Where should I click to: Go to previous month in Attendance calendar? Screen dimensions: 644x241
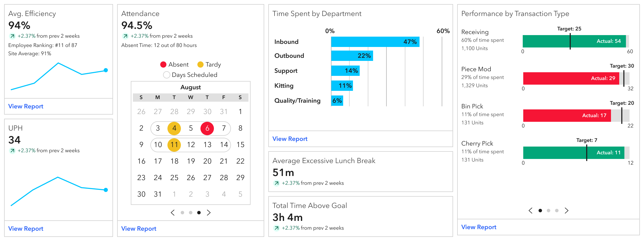coord(173,213)
